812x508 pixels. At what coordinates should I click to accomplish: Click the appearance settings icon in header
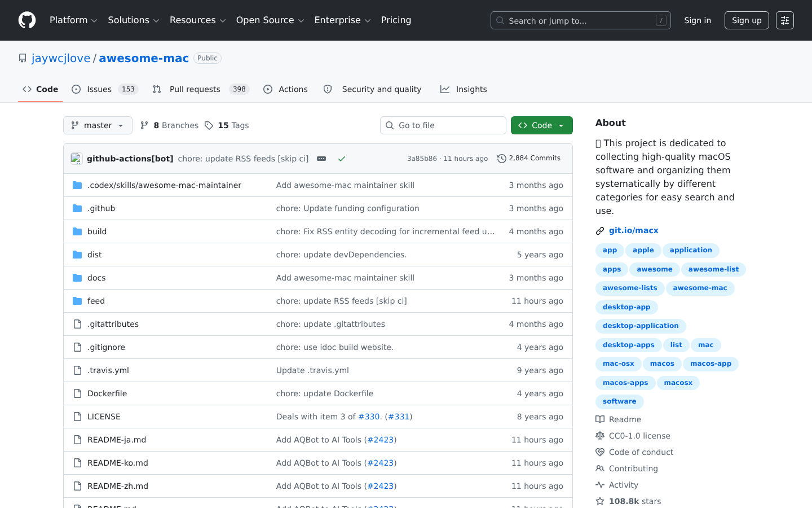pos(785,20)
